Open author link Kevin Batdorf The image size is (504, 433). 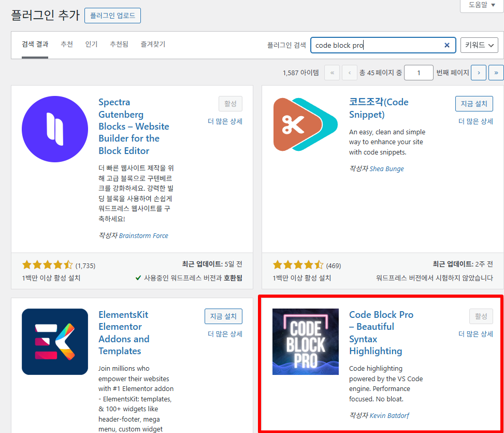tap(389, 415)
